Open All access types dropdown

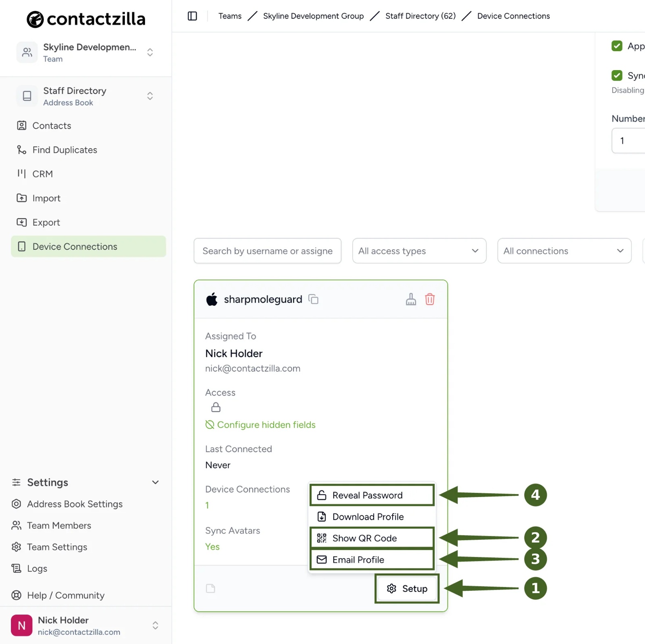(419, 251)
